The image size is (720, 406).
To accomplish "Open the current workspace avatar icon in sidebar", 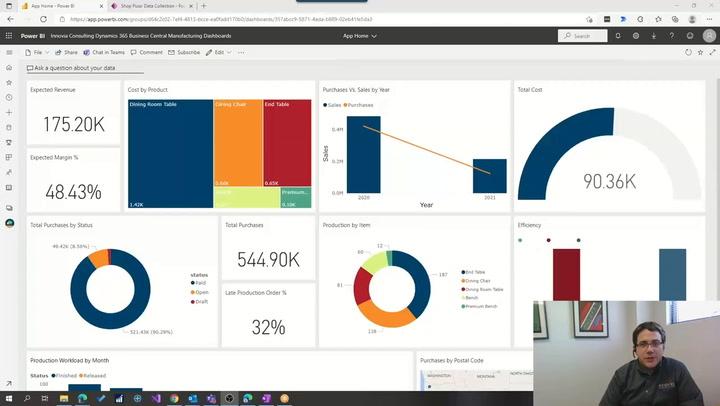I will coord(9,223).
